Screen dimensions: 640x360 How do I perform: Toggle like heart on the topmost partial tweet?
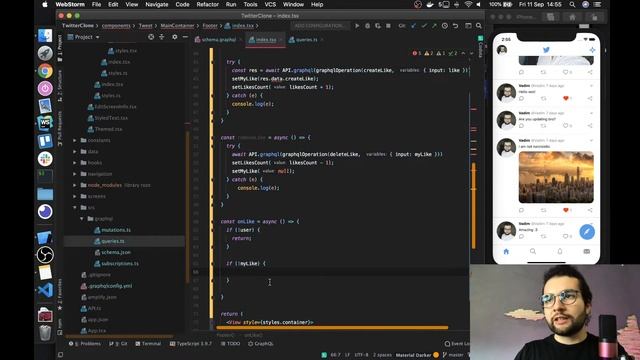[566, 72]
